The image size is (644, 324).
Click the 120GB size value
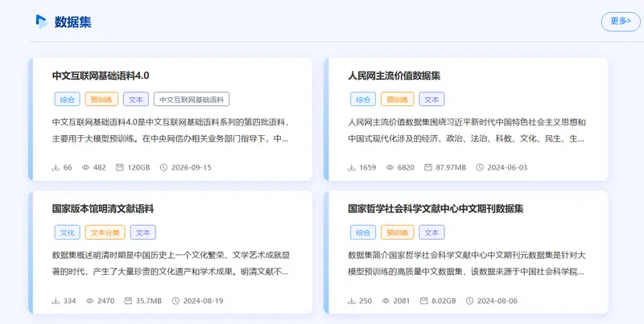point(138,167)
